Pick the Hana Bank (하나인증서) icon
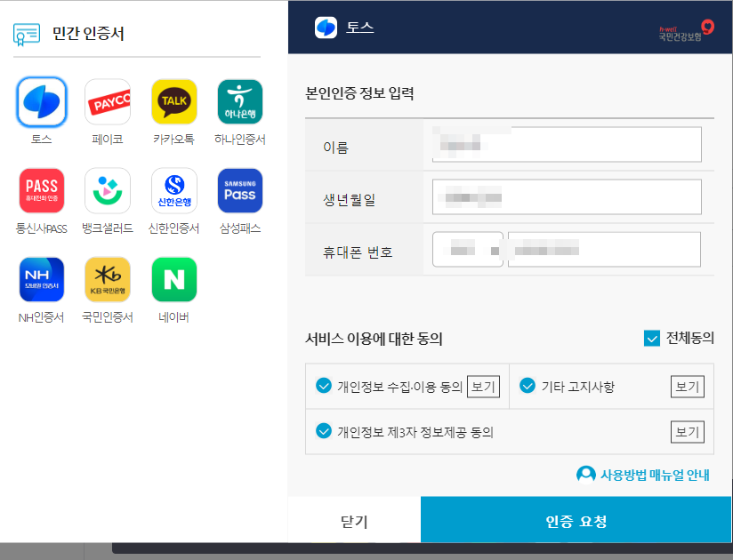Viewport: 733px width, 560px height. (x=240, y=102)
